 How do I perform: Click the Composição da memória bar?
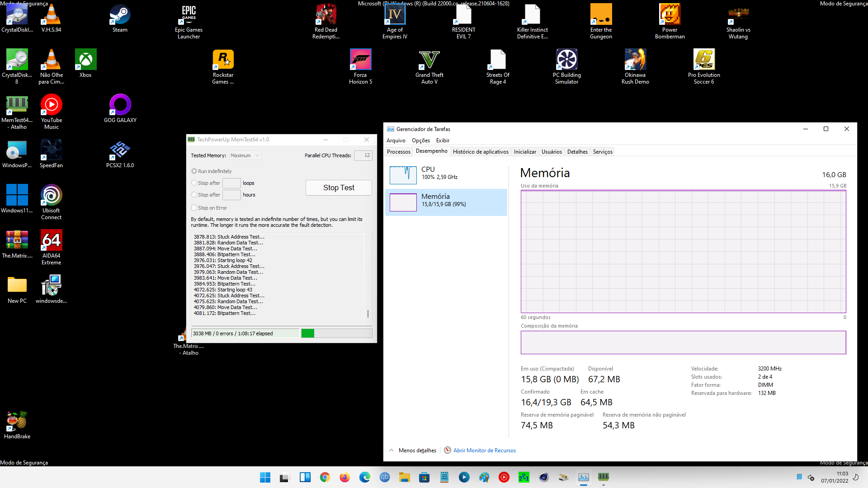[x=683, y=343]
